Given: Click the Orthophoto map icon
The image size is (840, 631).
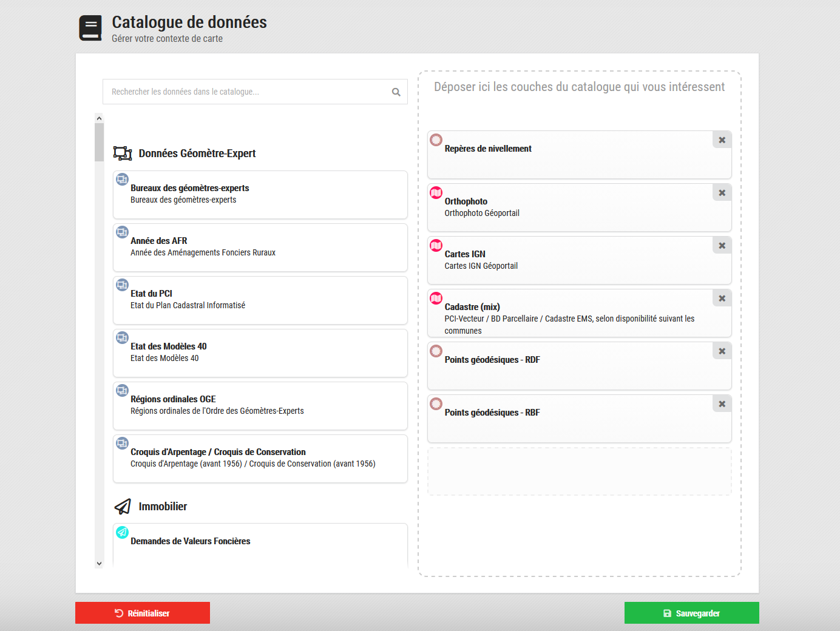Looking at the screenshot, I should [436, 193].
